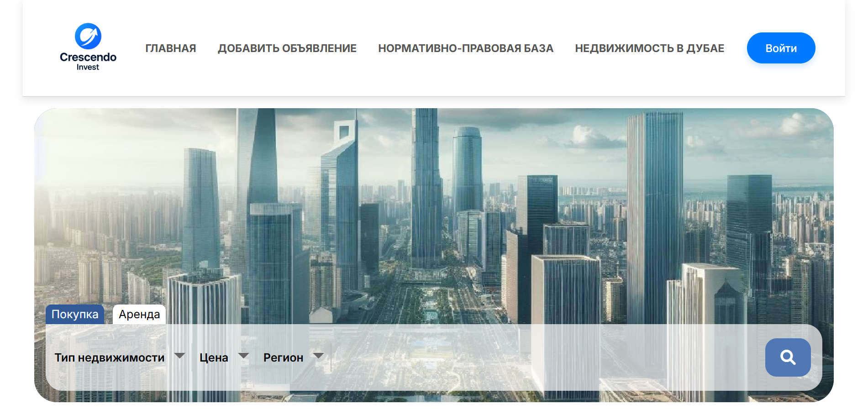The height and width of the screenshot is (420, 868).
Task: Click the arrow next to Цена
Action: pyautogui.click(x=244, y=356)
